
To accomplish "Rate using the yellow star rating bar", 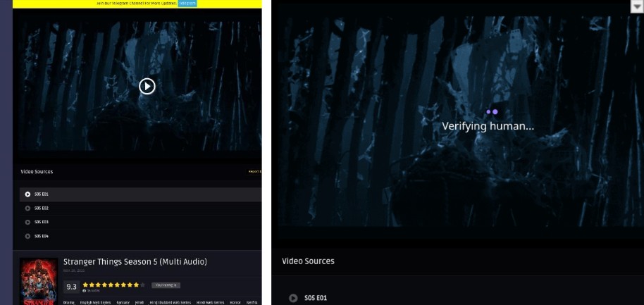I will click(x=114, y=285).
